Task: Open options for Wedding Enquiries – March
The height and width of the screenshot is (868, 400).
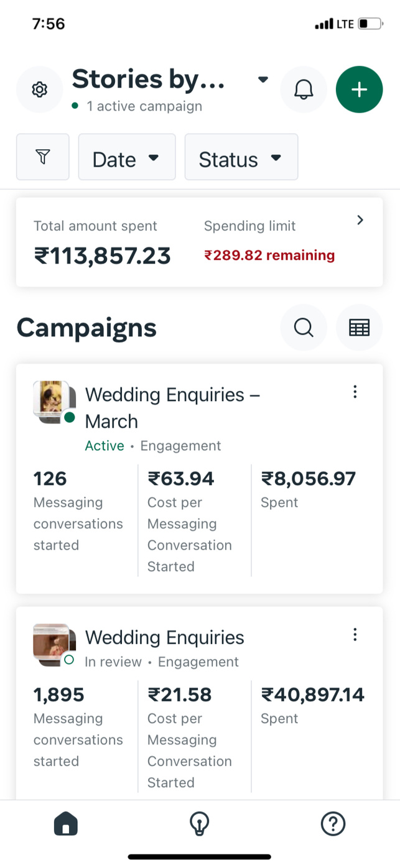Action: [355, 392]
